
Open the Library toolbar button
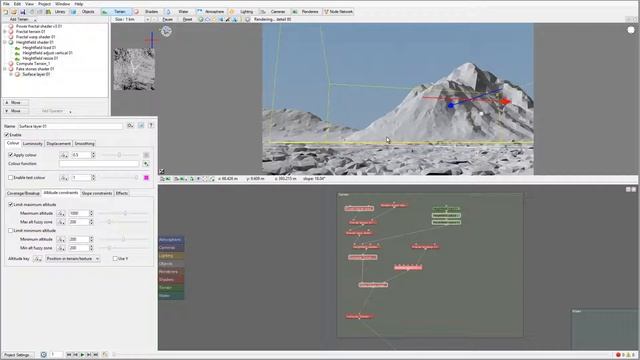56,12
